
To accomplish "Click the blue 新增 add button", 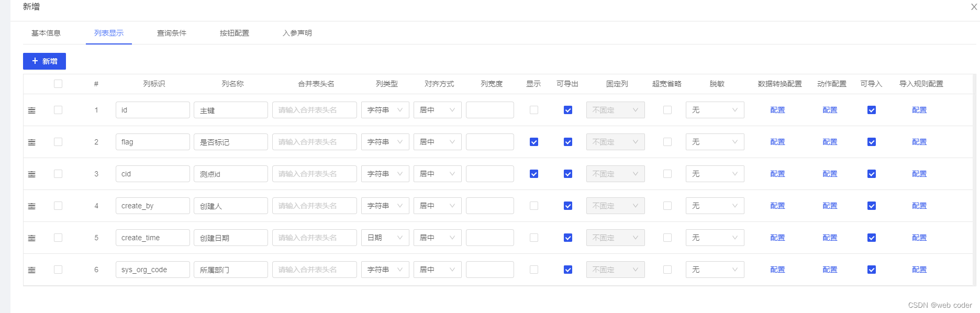I will 44,61.
